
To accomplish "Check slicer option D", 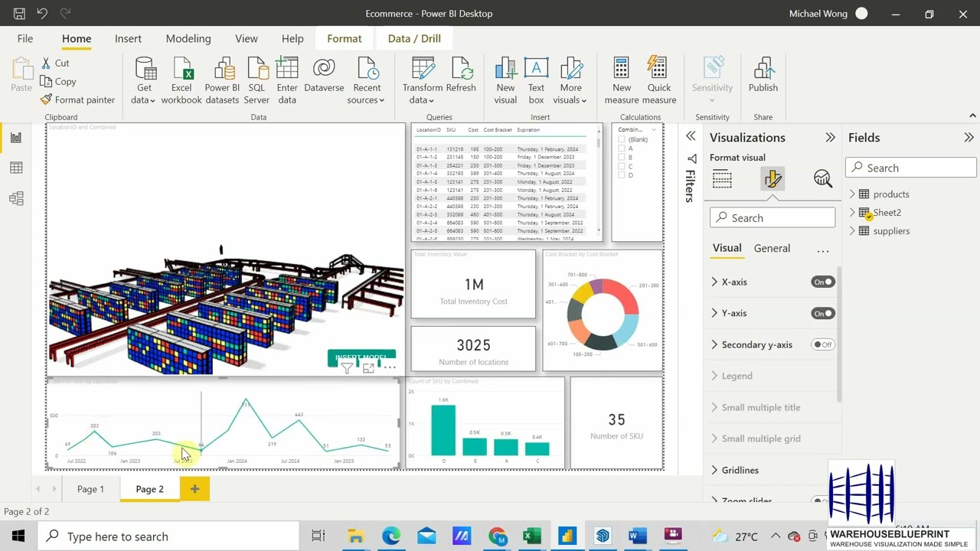I will point(622,175).
